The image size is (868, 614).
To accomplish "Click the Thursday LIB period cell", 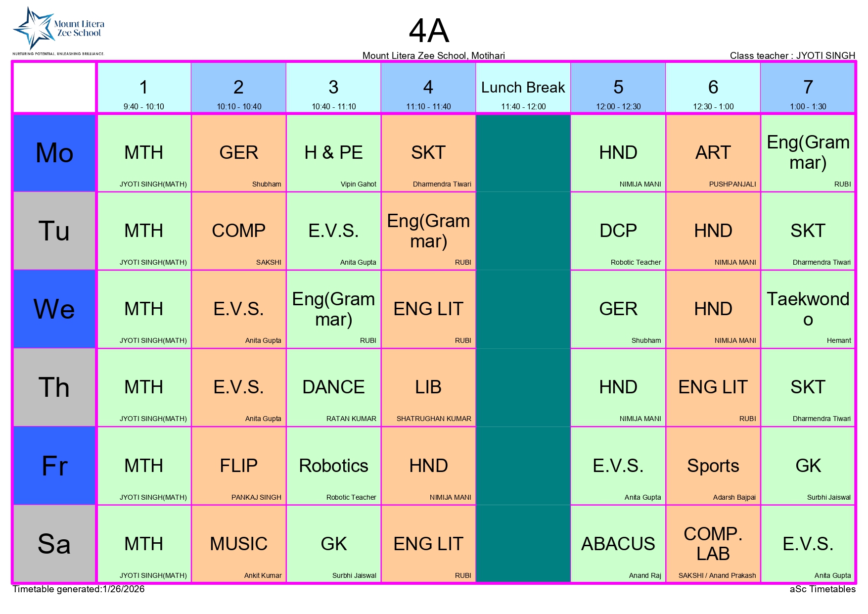I will 428,387.
